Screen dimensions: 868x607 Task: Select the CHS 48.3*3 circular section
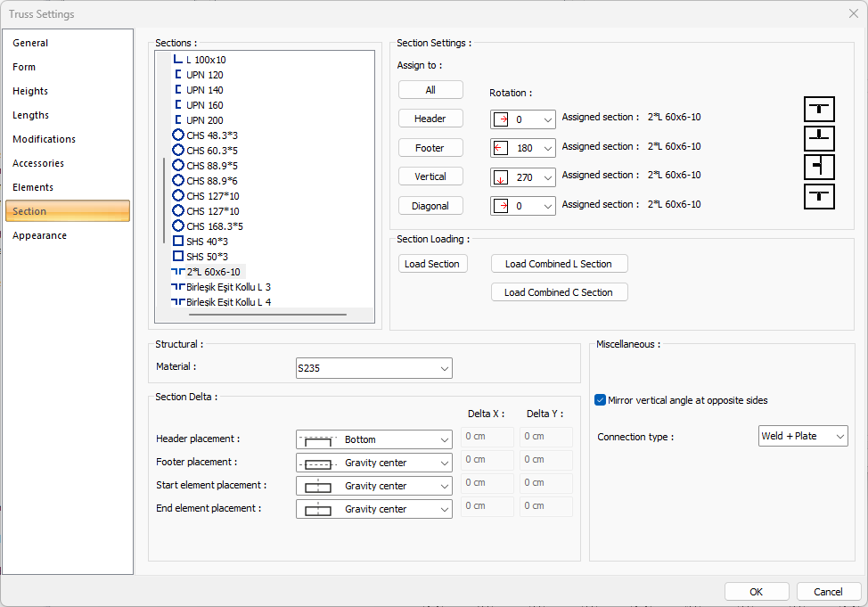click(211, 135)
